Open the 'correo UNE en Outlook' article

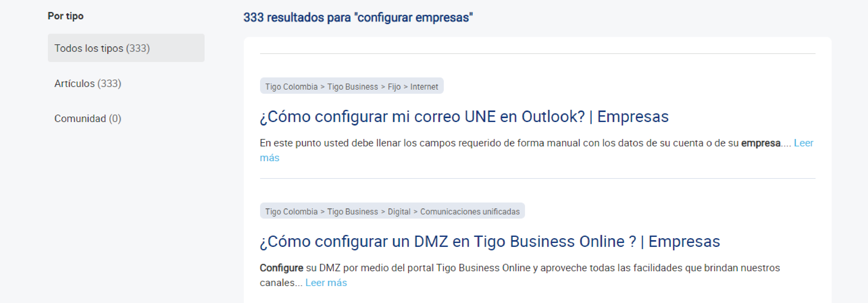464,117
